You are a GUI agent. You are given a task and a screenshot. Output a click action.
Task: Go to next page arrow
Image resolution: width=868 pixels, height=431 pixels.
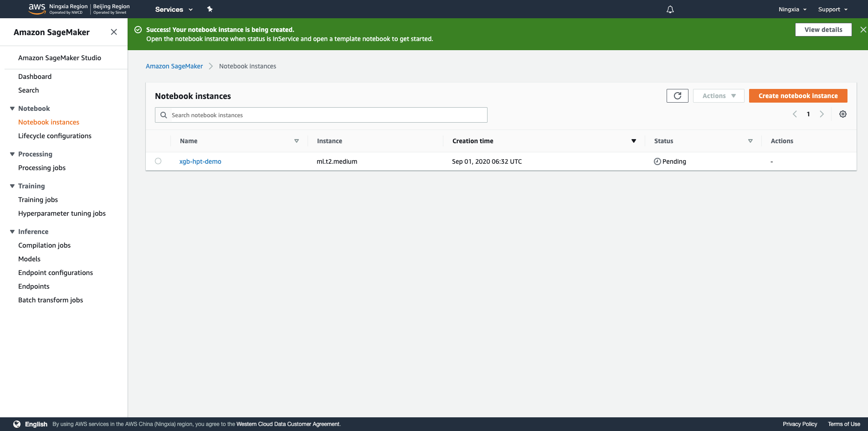(x=822, y=114)
